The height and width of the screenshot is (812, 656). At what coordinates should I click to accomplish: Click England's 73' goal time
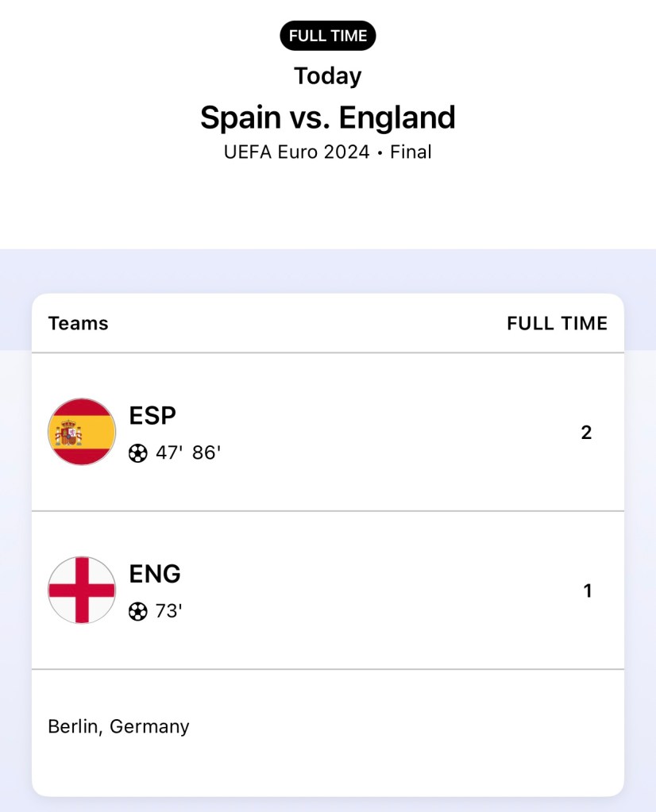[169, 611]
